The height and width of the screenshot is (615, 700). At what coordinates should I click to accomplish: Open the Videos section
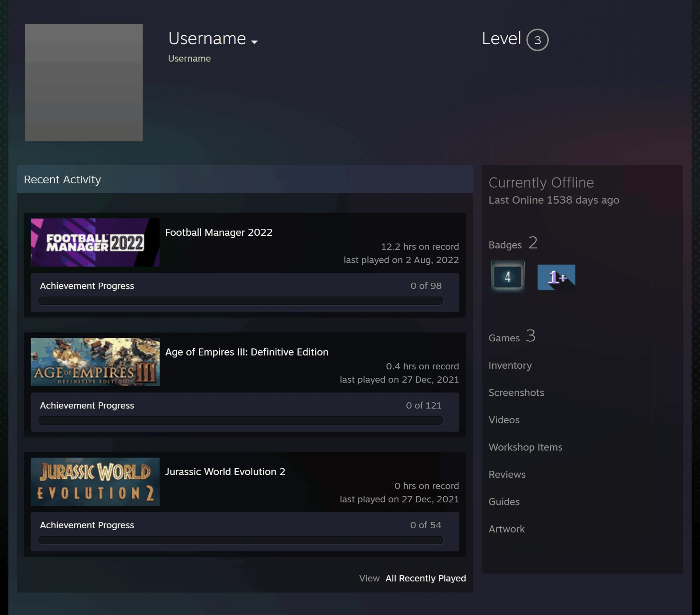click(504, 420)
